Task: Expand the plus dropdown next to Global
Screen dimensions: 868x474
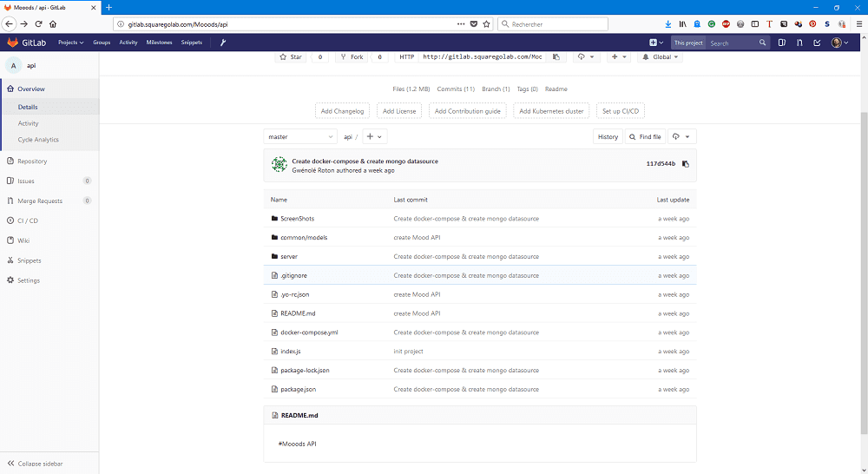Action: (x=619, y=57)
